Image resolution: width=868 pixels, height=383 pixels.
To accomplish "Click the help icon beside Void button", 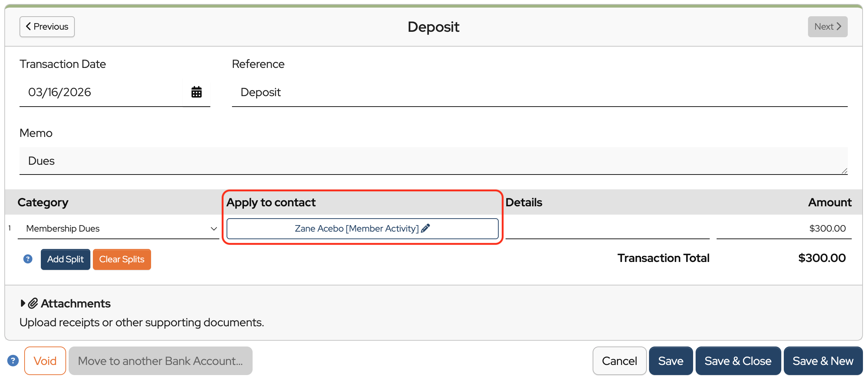I will pos(13,361).
